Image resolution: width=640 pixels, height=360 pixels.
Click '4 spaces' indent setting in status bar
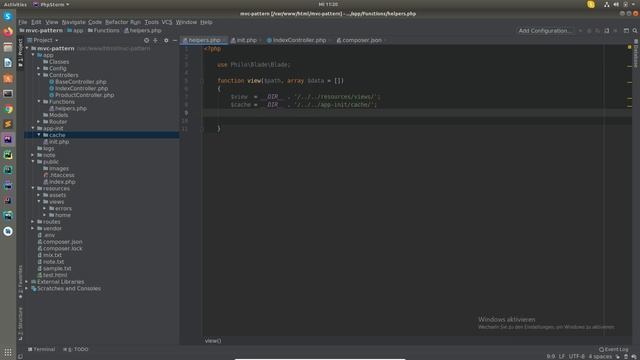(600, 356)
